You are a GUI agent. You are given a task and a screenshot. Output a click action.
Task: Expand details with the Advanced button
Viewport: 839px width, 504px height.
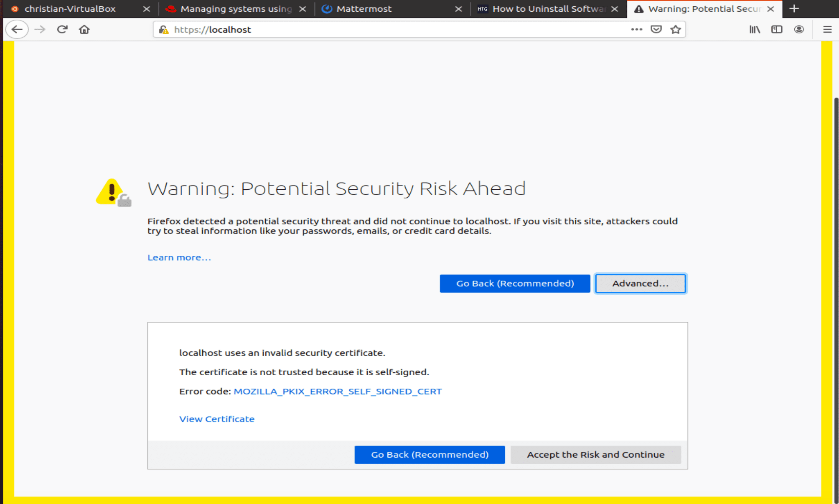(640, 284)
